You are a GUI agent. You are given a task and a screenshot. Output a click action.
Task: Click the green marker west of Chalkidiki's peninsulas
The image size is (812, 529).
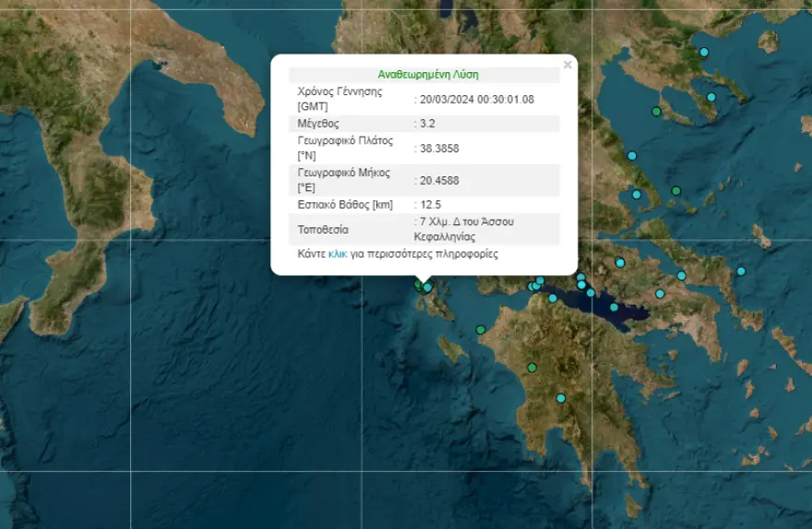[x=656, y=112]
